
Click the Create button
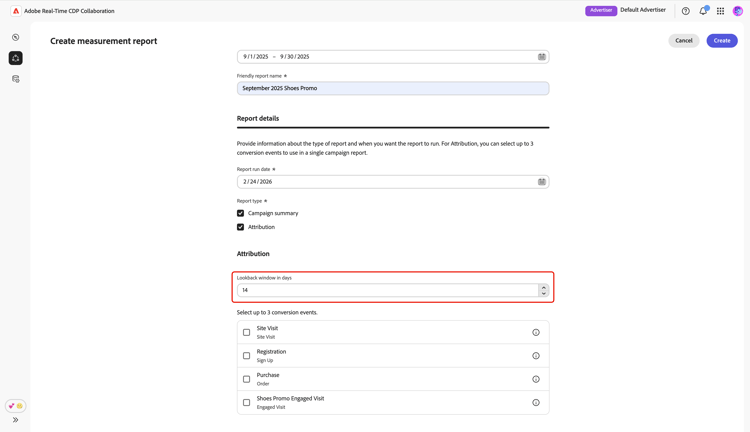[722, 41]
